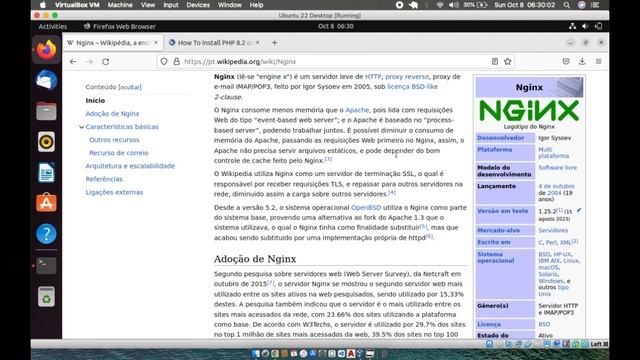
Task: Collapse Características básicas in contents
Action: click(x=81, y=127)
